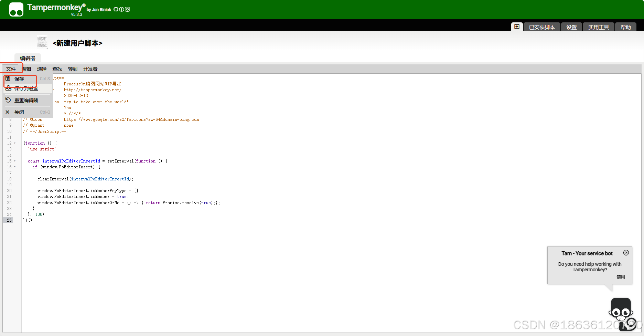Open the GitHub icon link

[x=116, y=9]
